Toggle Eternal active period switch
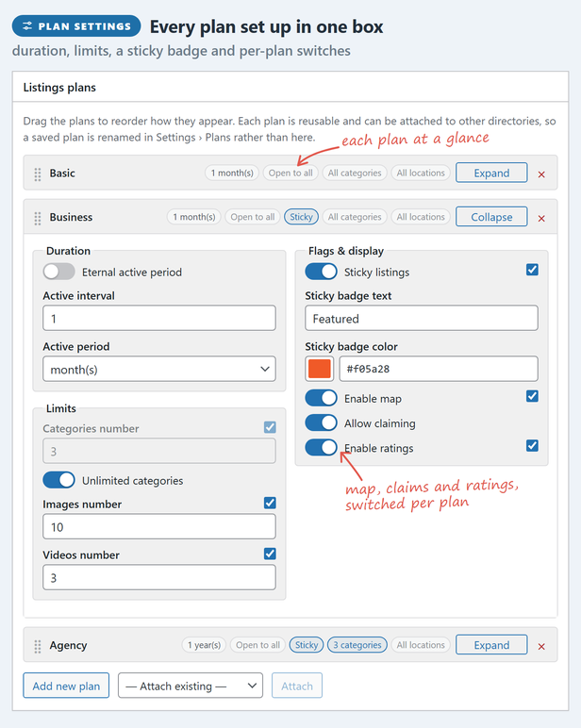Viewport: 581px width, 728px height. tap(59, 272)
